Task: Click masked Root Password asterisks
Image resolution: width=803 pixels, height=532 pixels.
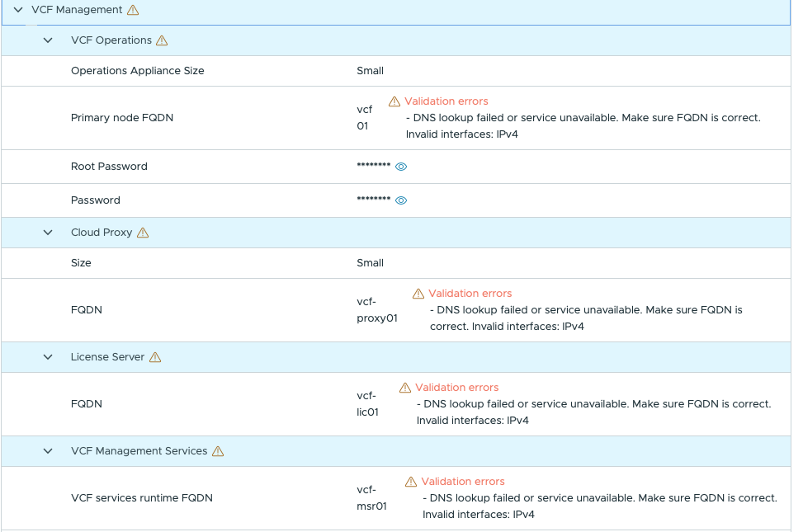Action: [x=373, y=166]
